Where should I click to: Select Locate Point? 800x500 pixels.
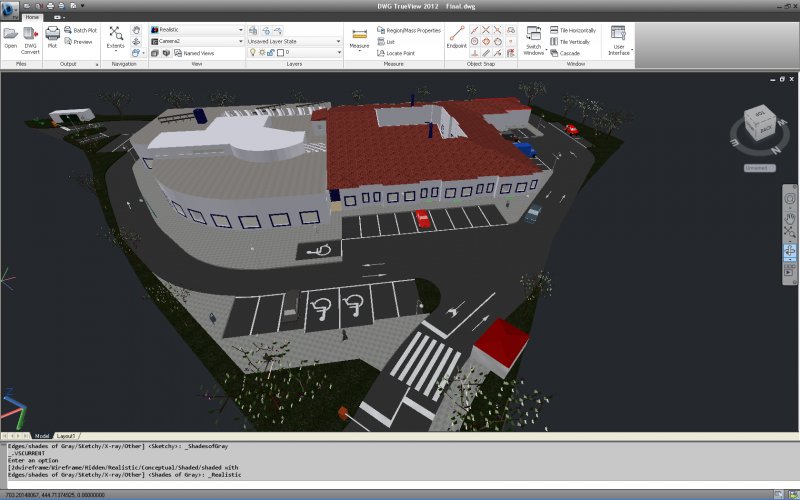(x=396, y=53)
